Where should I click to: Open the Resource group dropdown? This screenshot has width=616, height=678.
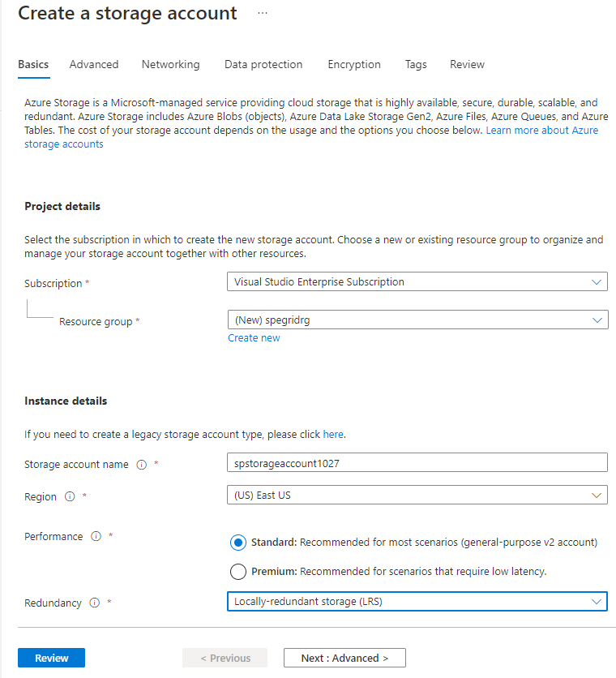[417, 320]
